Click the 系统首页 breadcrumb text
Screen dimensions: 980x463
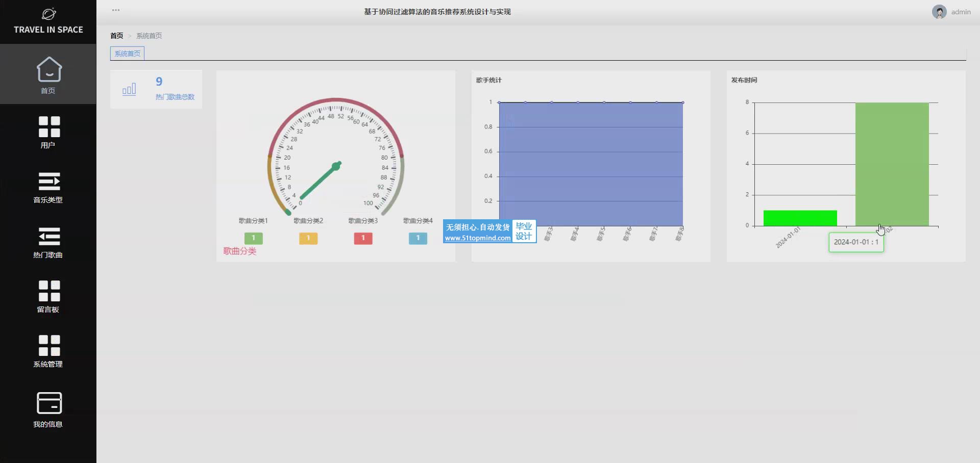[149, 36]
